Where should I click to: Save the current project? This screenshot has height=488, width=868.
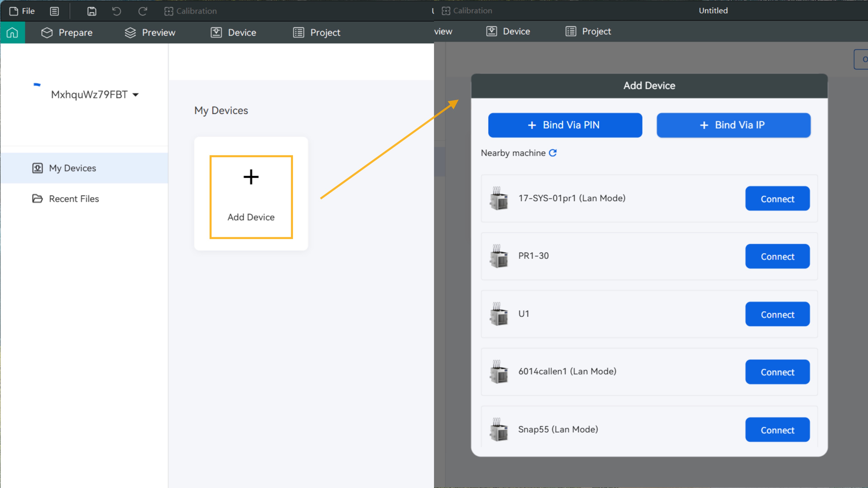pyautogui.click(x=91, y=11)
